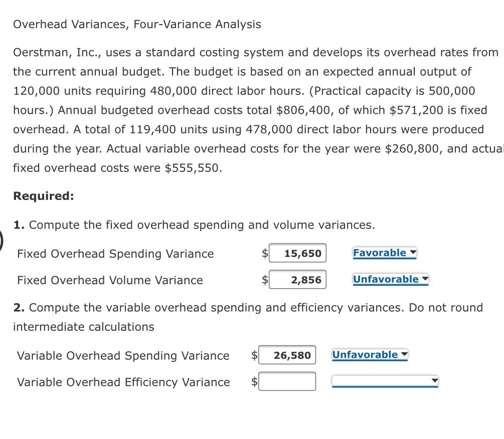Viewport: 504px width, 439px height.
Task: Click the Required heading text
Action: click(43, 195)
